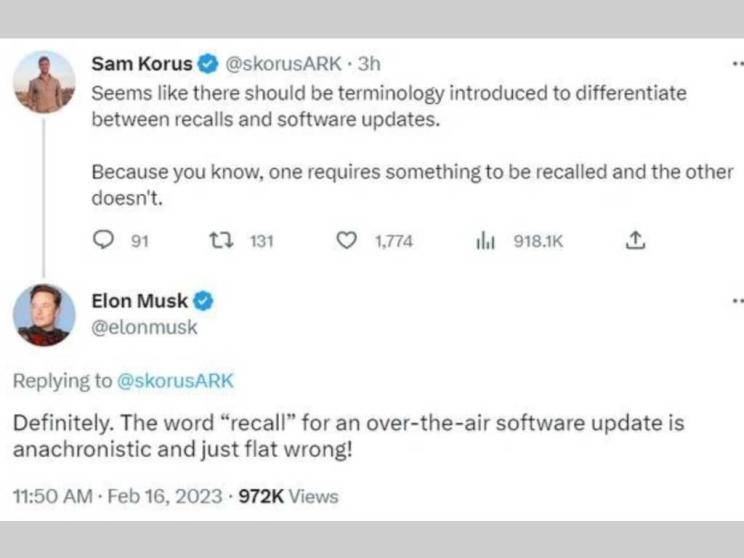Viewport: 744px width, 558px height.
Task: Click the share icon on Sam Korus's tweet
Action: coord(635,240)
